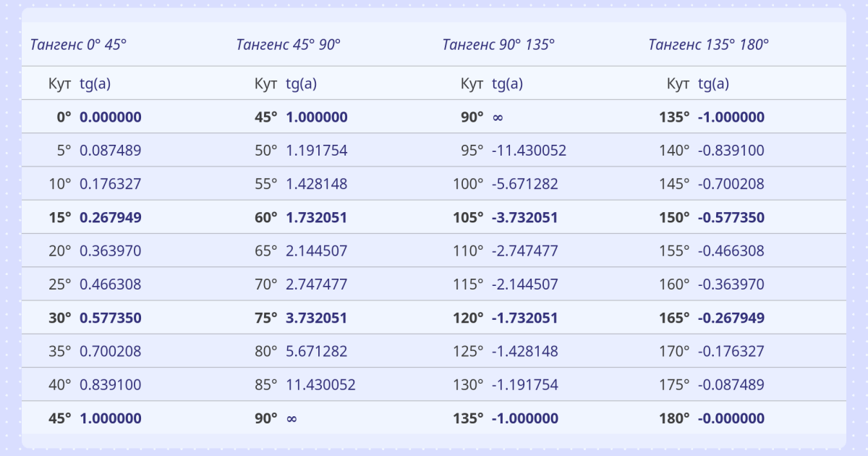The height and width of the screenshot is (456, 868).
Task: Select the infinity symbol beside 90° in third table
Action: pos(498,117)
